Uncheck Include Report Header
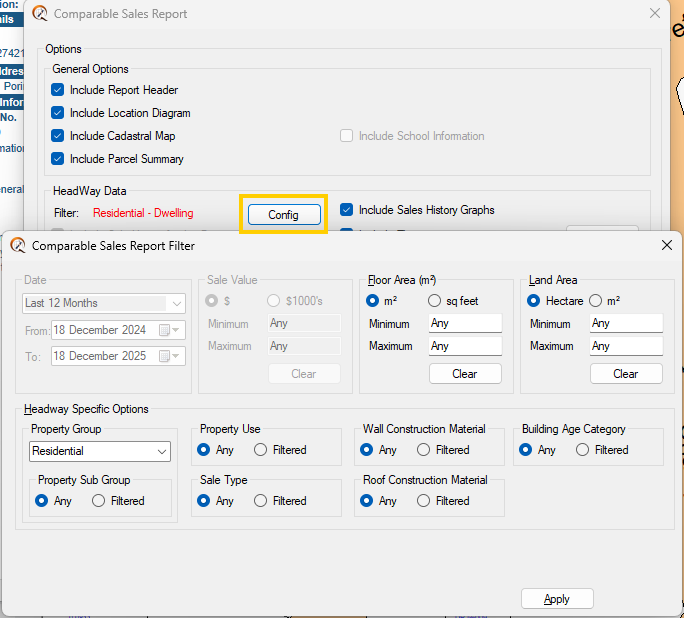This screenshot has height=618, width=684. point(58,90)
